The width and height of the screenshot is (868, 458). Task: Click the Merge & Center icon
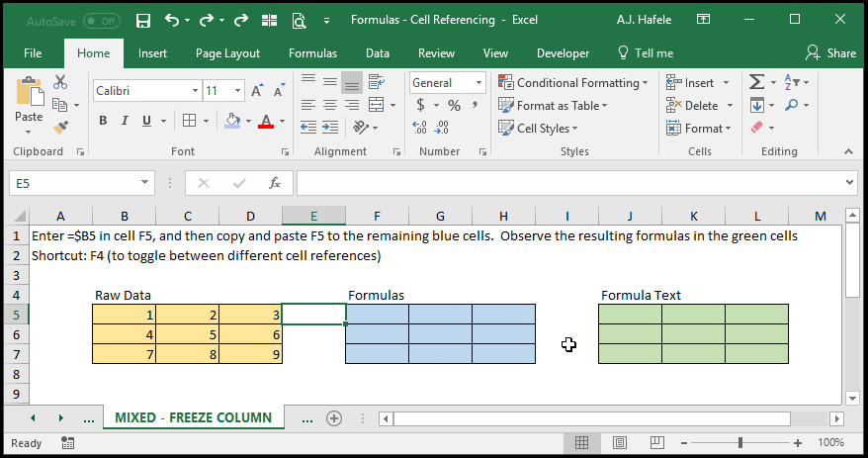click(x=377, y=104)
